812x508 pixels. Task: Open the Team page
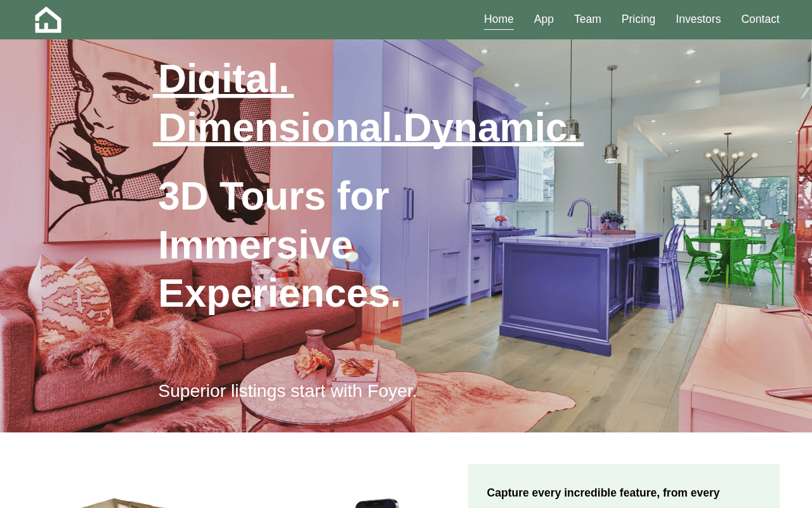587,19
